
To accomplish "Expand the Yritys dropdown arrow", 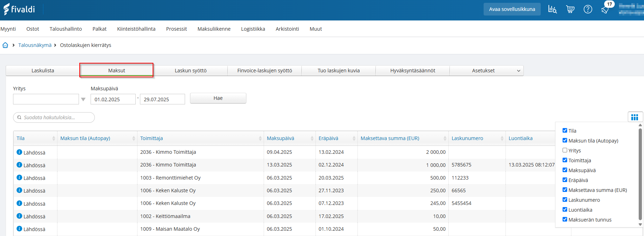I will tap(83, 99).
